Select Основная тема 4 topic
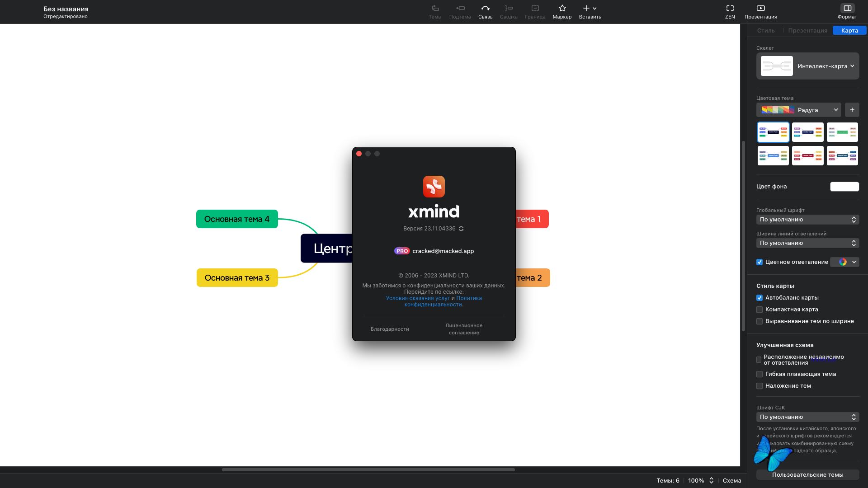The width and height of the screenshot is (868, 488). [x=237, y=219]
